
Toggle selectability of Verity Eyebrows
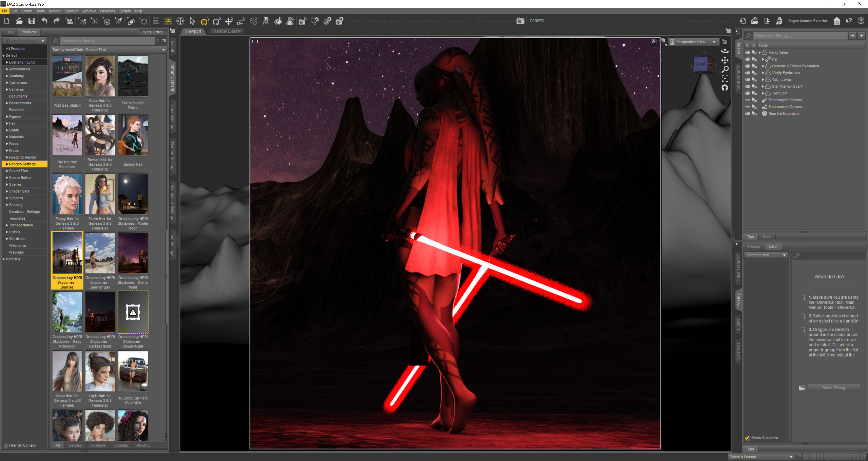click(755, 73)
